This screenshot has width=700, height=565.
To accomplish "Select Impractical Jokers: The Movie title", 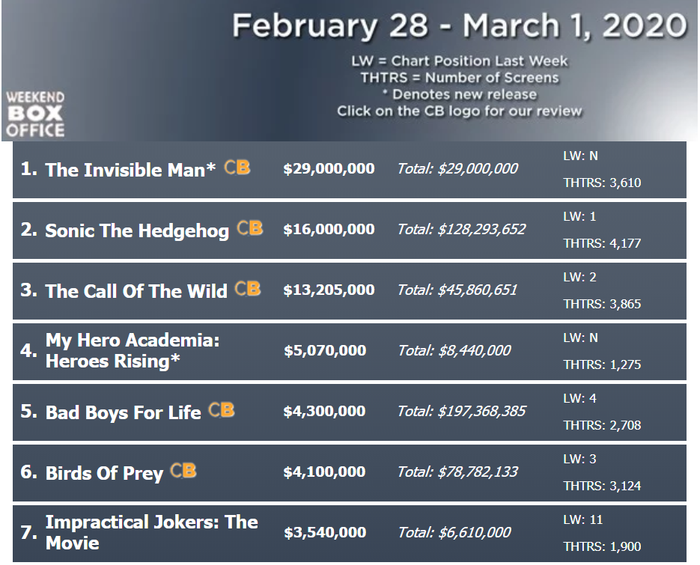I will coord(152,532).
